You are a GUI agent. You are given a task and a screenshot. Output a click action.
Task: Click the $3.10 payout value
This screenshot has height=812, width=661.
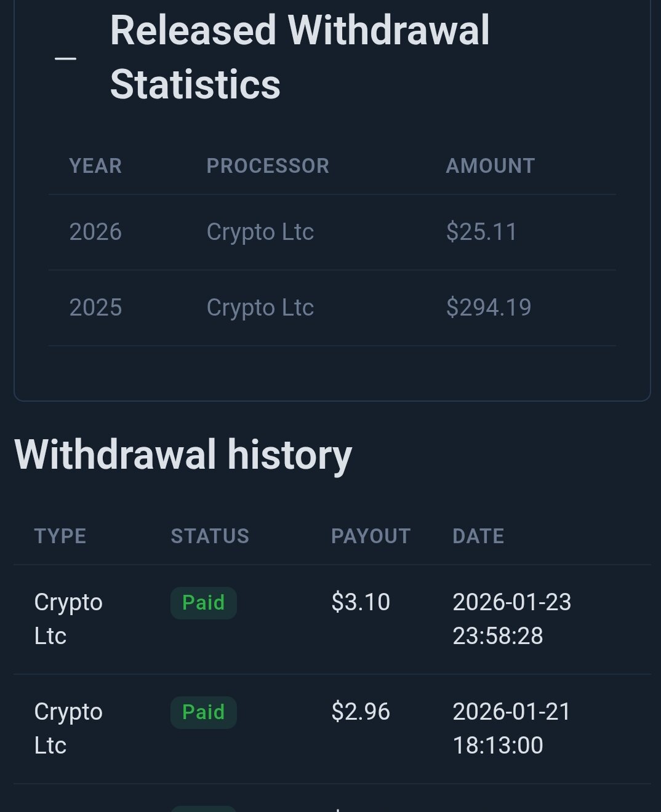point(361,602)
